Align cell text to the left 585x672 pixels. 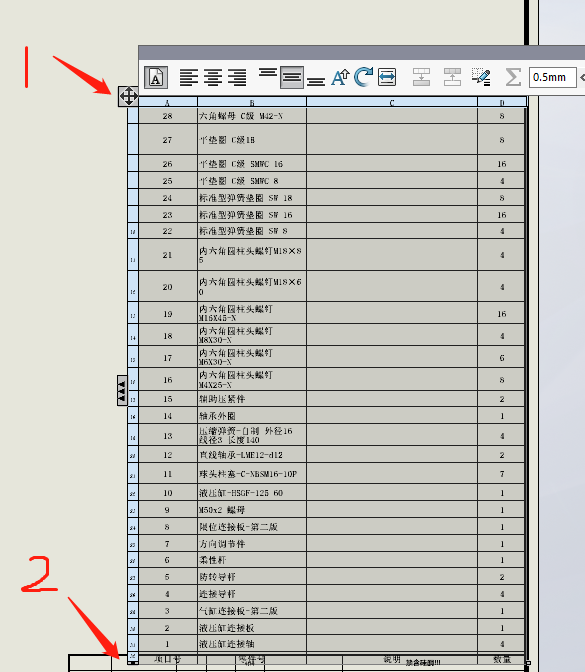click(x=188, y=78)
